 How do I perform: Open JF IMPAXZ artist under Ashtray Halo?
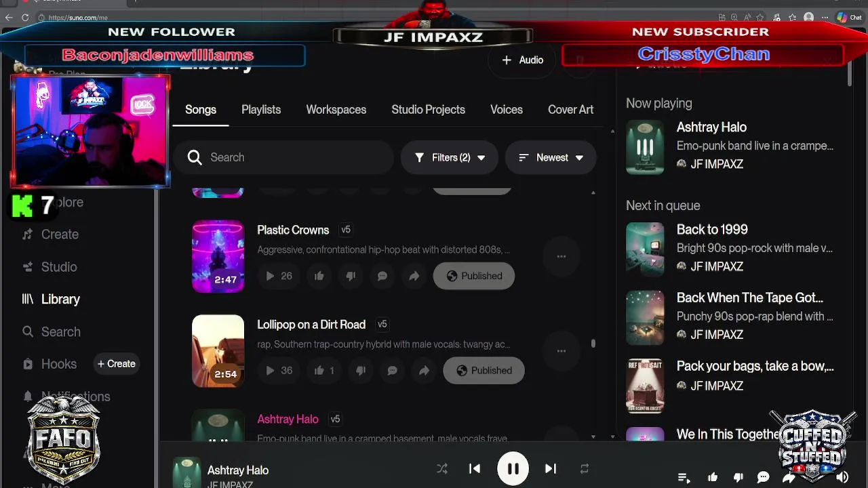click(x=716, y=164)
